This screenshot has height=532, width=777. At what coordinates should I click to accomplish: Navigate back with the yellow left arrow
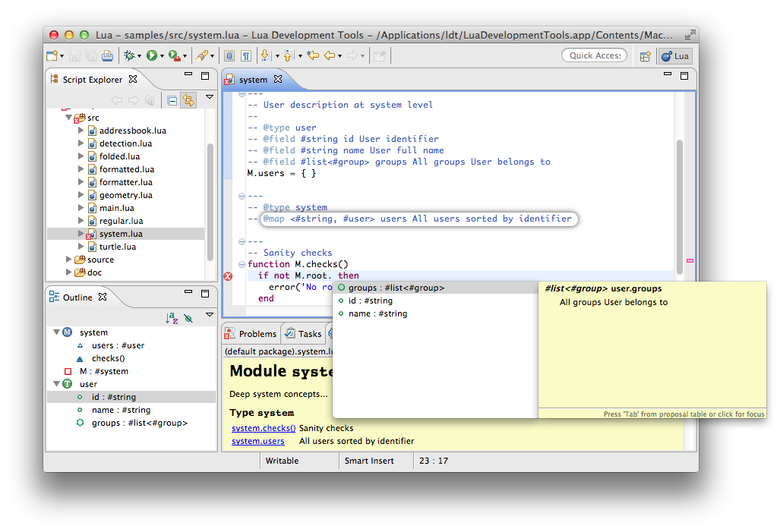330,55
